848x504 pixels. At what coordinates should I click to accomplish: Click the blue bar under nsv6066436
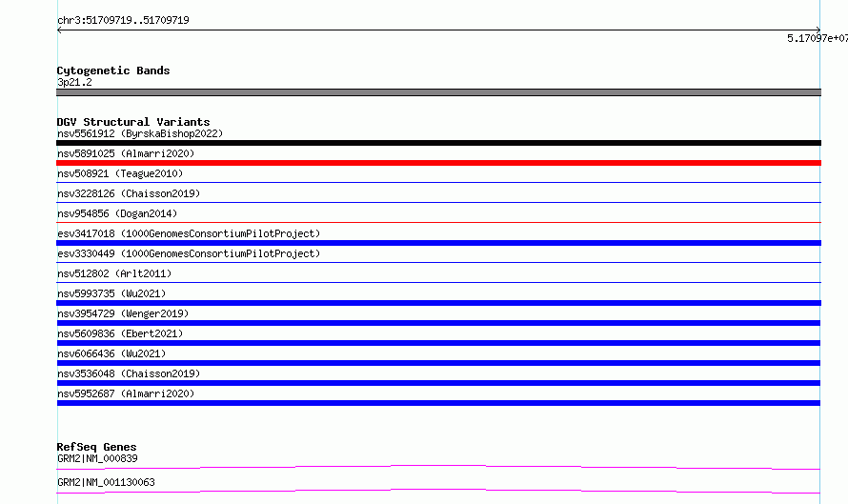pos(438,363)
